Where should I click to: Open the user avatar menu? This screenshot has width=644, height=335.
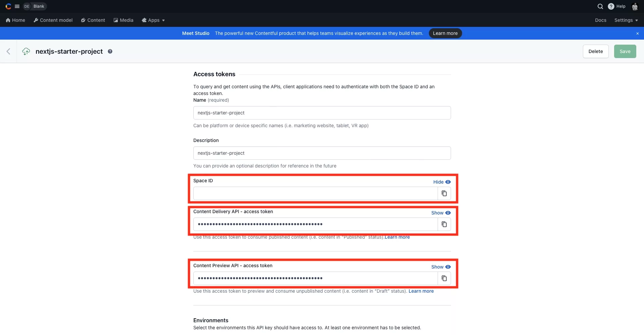coord(635,6)
